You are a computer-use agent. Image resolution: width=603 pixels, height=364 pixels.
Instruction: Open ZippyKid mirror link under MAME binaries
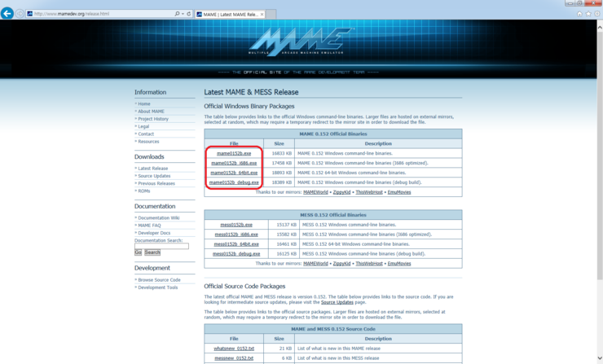[x=341, y=192]
